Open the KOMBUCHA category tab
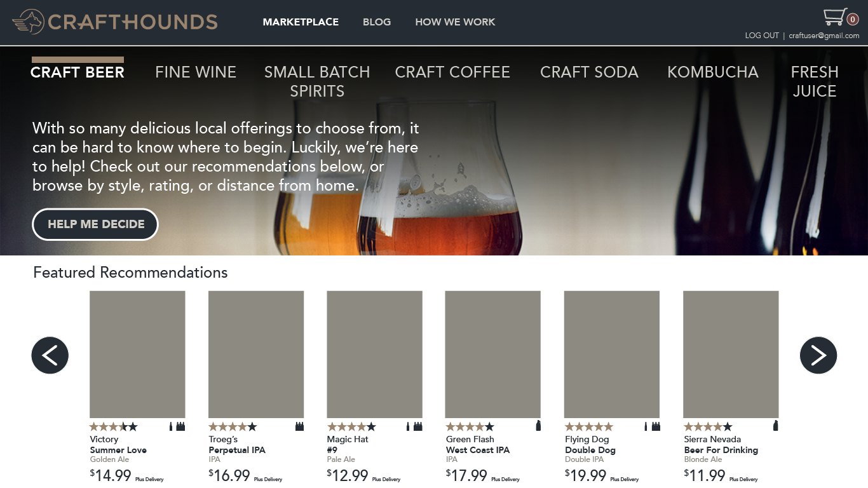The width and height of the screenshot is (868, 488). 713,72
